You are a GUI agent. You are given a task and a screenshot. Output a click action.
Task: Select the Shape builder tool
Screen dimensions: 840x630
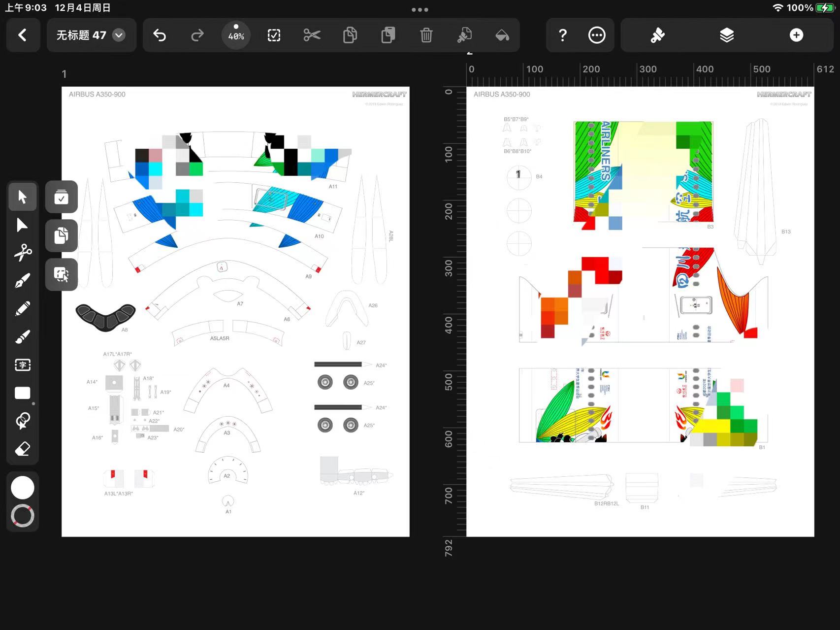tap(23, 421)
